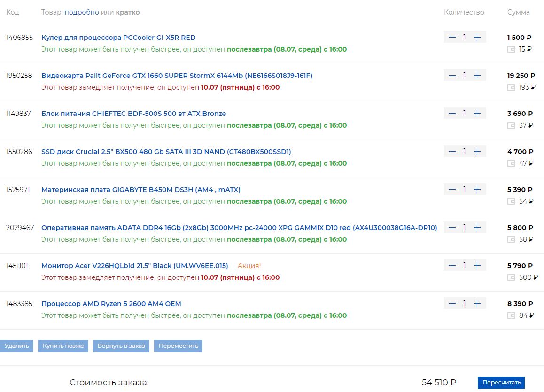Click the price 1 500 ₽

click(520, 38)
